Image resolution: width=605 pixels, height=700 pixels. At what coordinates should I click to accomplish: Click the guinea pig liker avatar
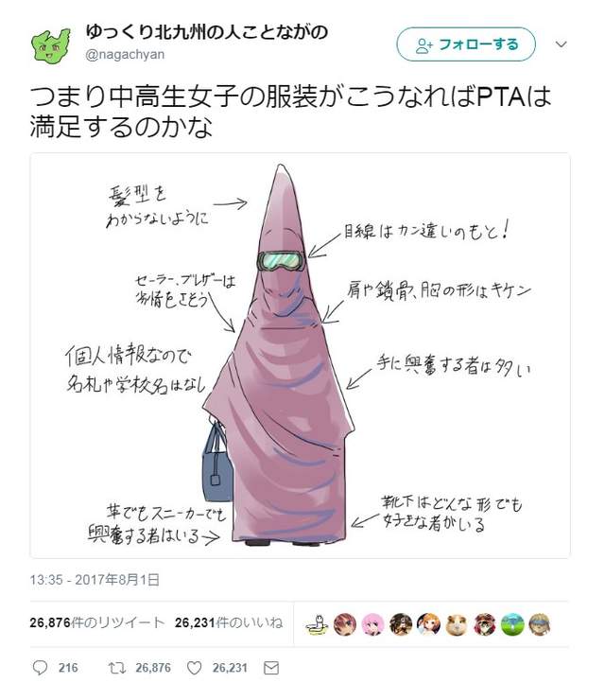tap(457, 624)
